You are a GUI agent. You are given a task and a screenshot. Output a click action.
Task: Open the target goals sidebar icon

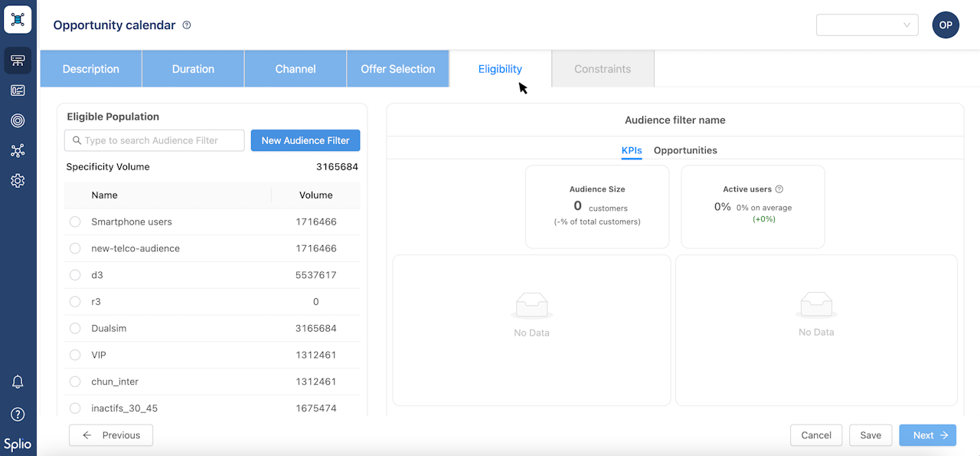click(18, 120)
